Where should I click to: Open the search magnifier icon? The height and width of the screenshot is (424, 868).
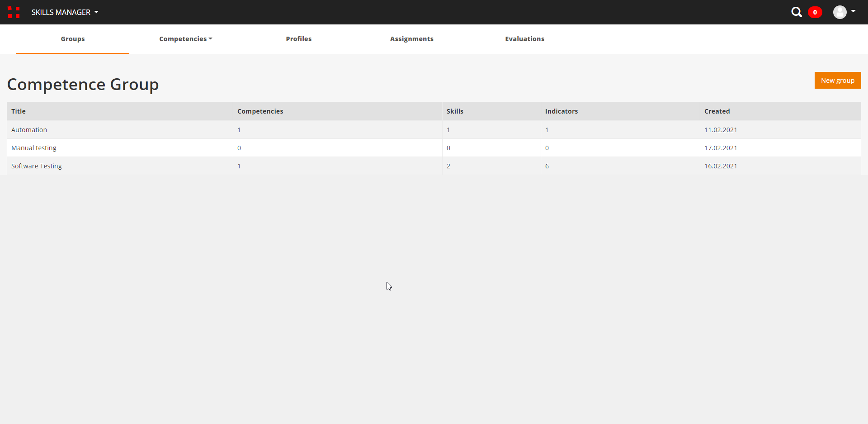(796, 12)
